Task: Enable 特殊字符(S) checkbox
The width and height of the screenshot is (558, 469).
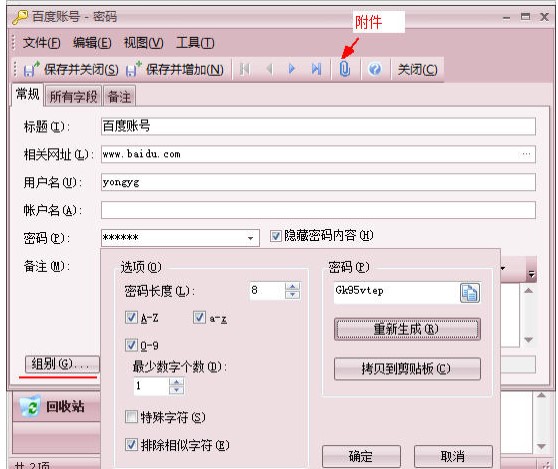Action: pos(131,417)
